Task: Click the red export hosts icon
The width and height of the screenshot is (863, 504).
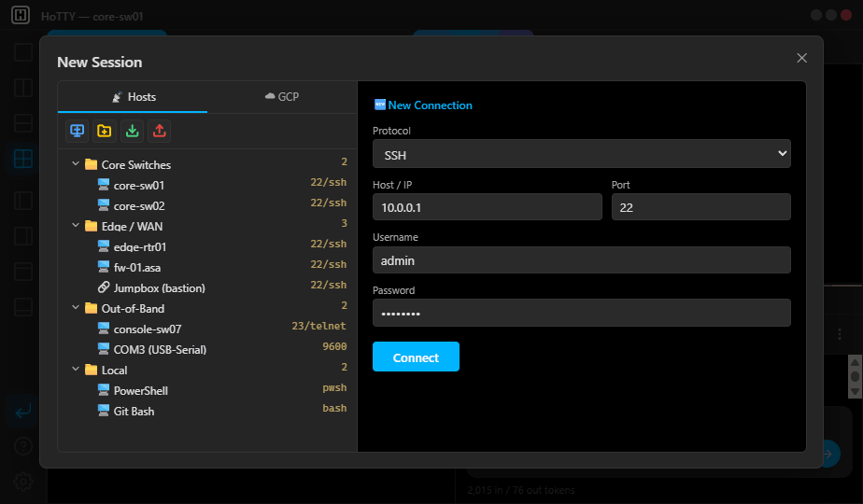Action: [x=159, y=131]
